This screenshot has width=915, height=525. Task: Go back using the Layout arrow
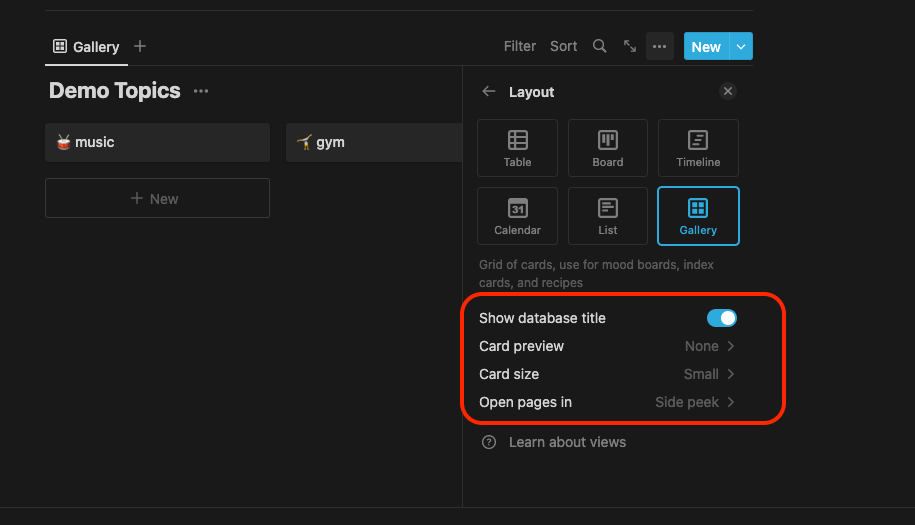[489, 91]
